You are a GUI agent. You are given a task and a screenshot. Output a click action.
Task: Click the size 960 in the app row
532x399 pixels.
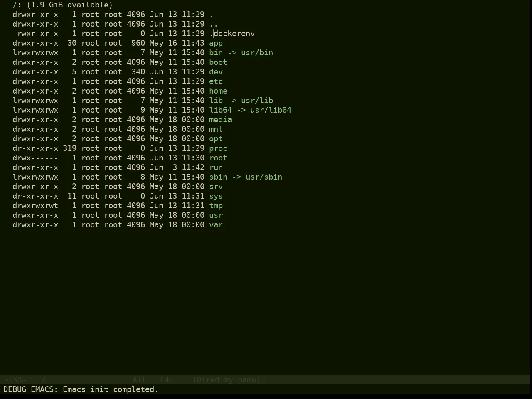(x=138, y=43)
